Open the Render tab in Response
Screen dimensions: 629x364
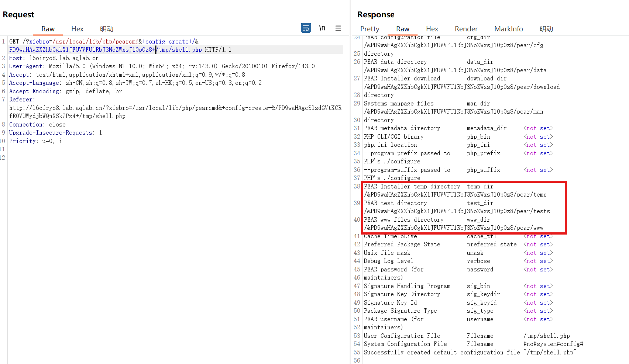(x=466, y=29)
